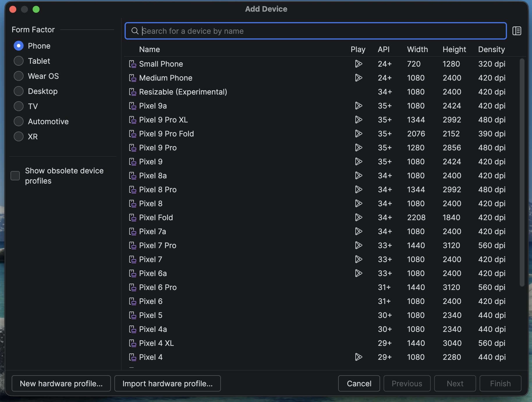Viewport: 532px width, 402px height.
Task: Click 2076 width of Pixel 9 Pro Fold
Action: (x=416, y=134)
